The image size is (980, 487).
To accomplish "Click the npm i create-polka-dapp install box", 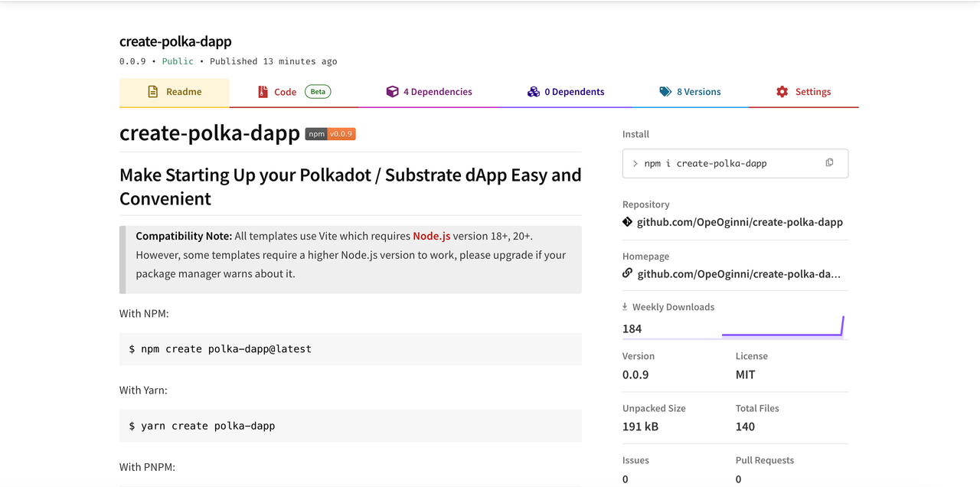I will [x=735, y=163].
